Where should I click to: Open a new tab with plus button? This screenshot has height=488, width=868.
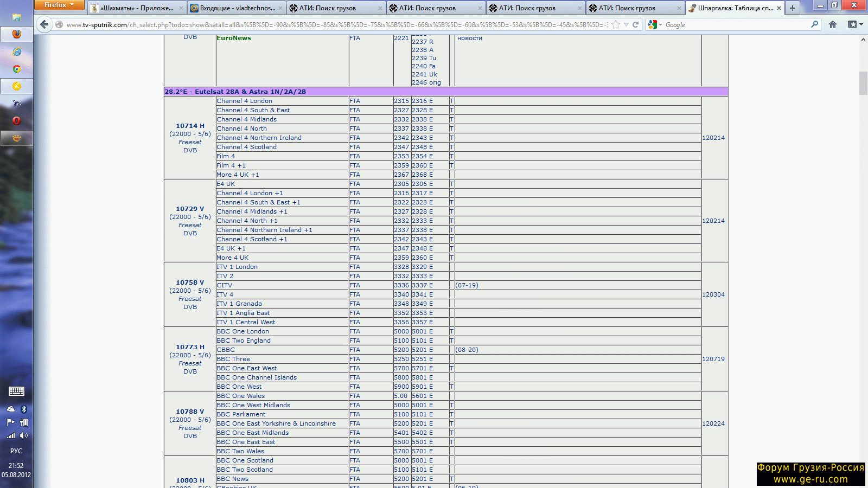793,8
